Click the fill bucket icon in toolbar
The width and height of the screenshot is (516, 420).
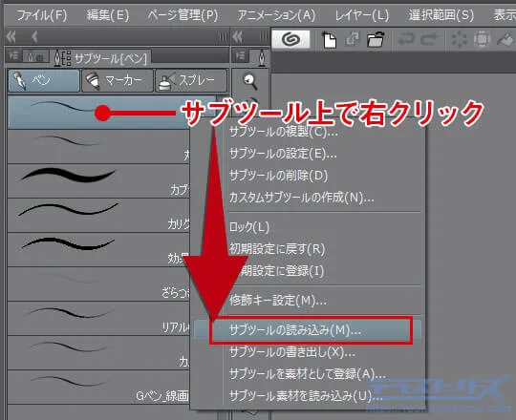pyautogui.click(x=505, y=39)
